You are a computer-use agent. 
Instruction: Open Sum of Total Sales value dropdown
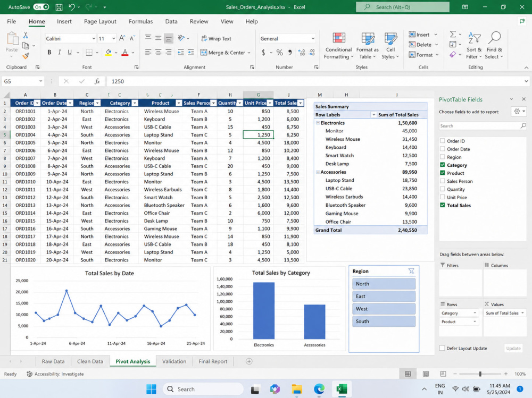tap(522, 313)
